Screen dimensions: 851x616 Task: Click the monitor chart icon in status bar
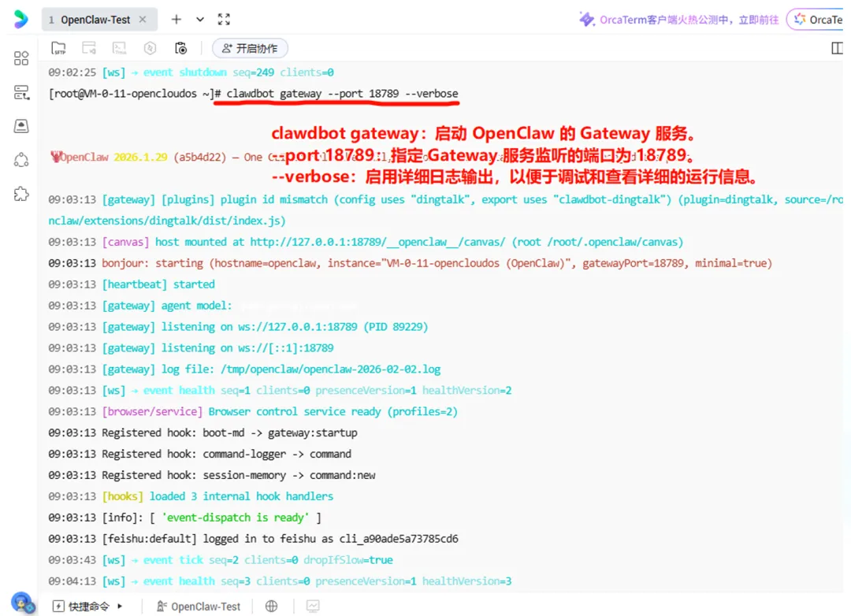coord(313,607)
